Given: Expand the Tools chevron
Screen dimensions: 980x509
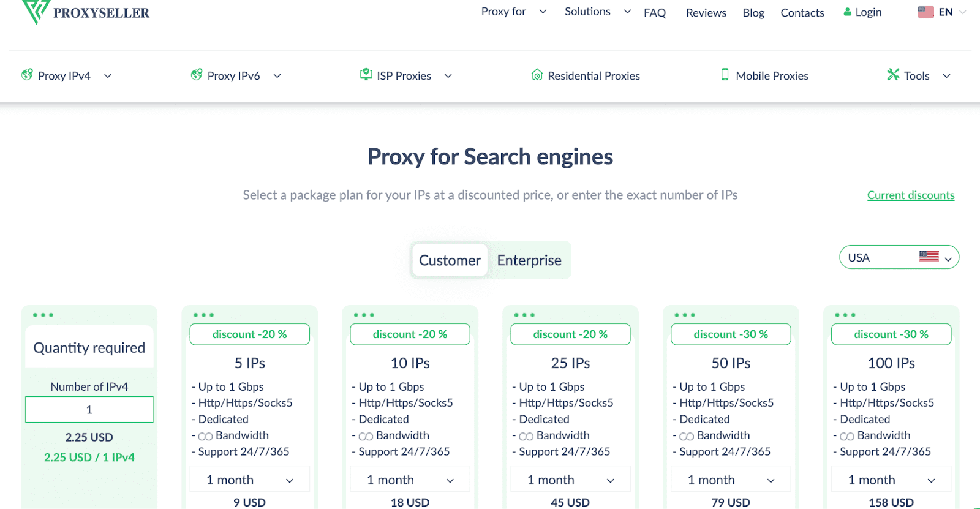Looking at the screenshot, I should [946, 76].
